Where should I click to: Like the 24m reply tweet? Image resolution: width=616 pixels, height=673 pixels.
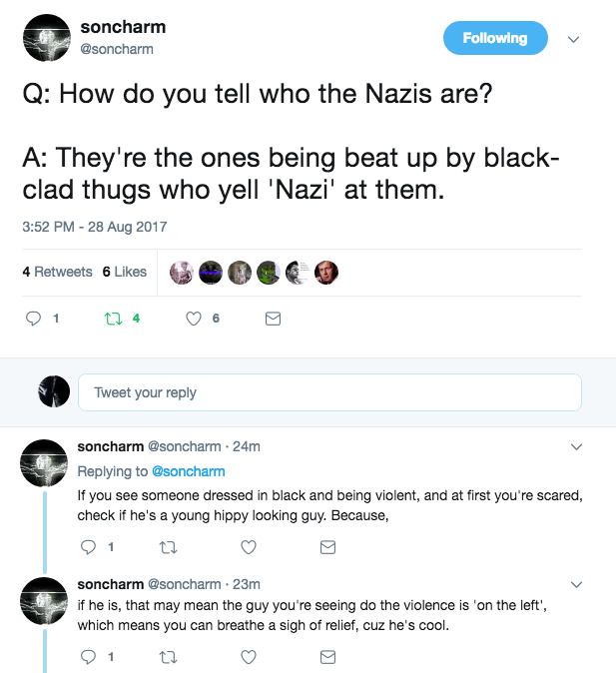click(x=249, y=547)
